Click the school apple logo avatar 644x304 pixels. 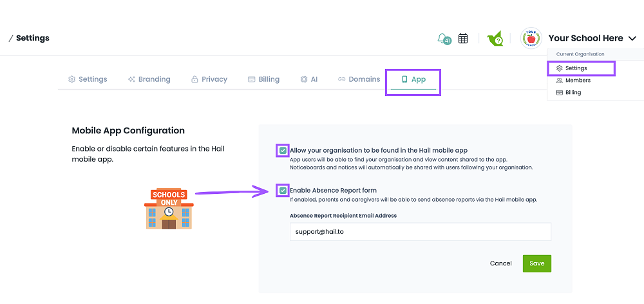[x=531, y=38]
